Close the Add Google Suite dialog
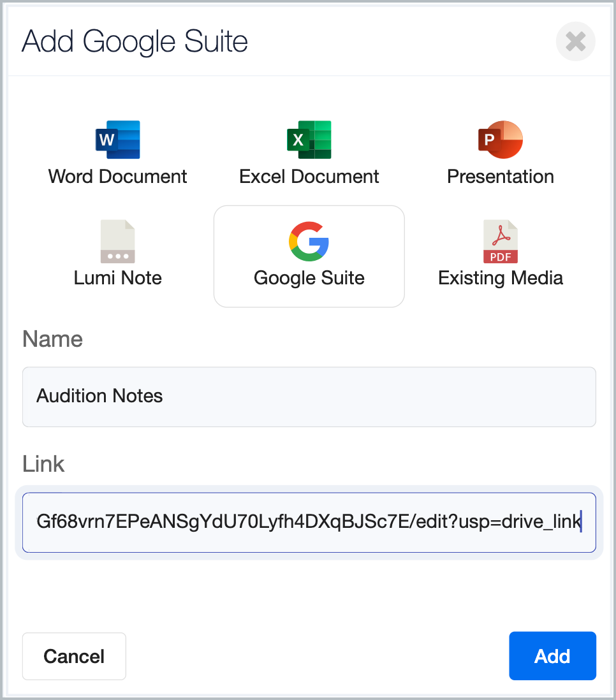The width and height of the screenshot is (616, 700). [x=575, y=41]
